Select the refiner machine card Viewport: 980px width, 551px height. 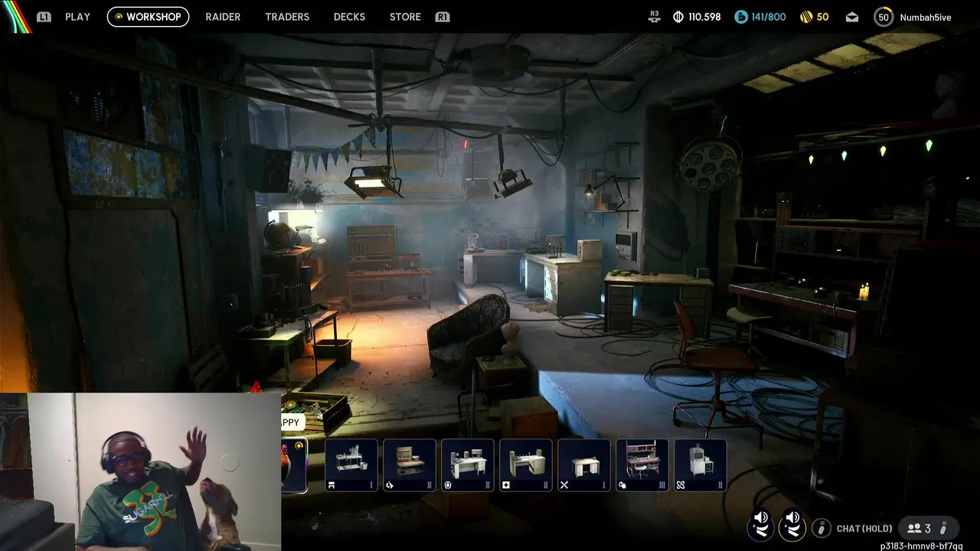point(701,465)
